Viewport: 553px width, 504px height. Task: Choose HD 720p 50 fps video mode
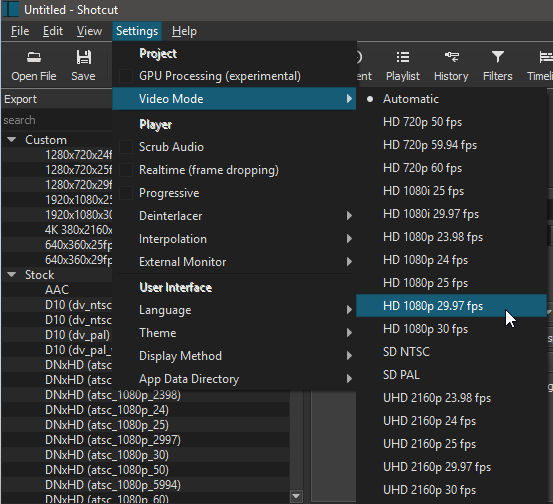451,122
